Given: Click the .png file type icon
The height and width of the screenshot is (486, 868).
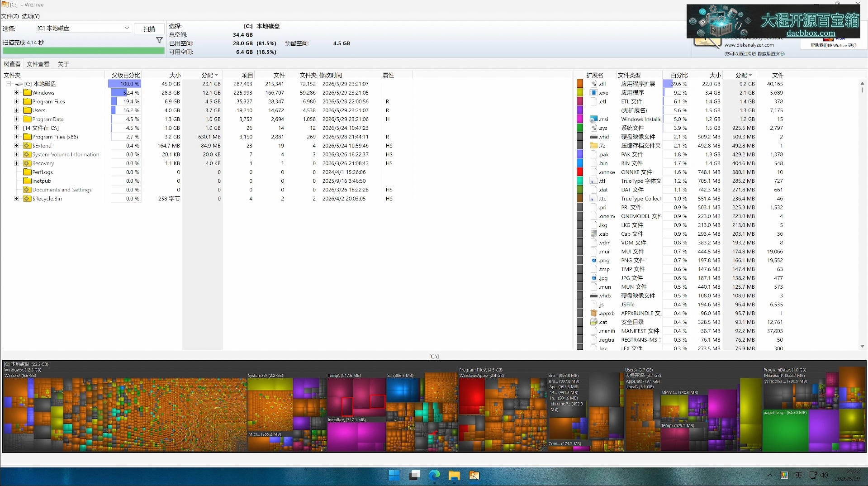Looking at the screenshot, I should pyautogui.click(x=594, y=260).
